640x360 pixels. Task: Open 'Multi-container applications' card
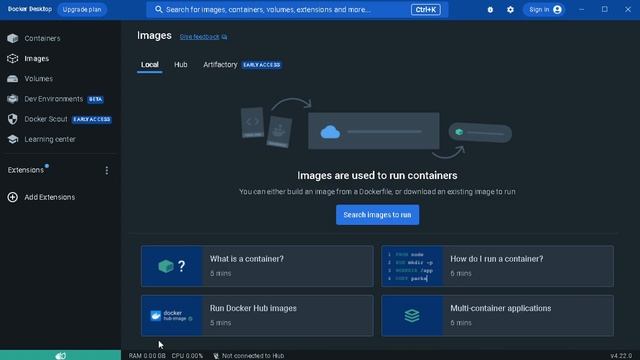[497, 316]
